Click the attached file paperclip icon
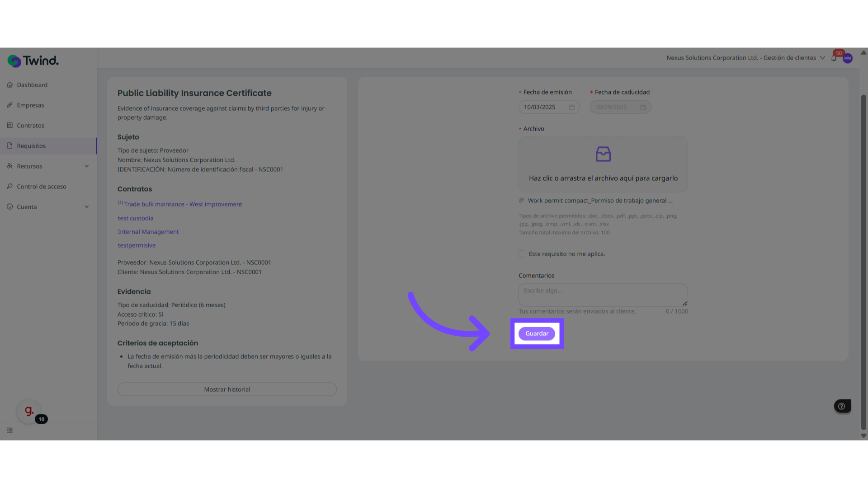The height and width of the screenshot is (488, 868). pyautogui.click(x=522, y=201)
